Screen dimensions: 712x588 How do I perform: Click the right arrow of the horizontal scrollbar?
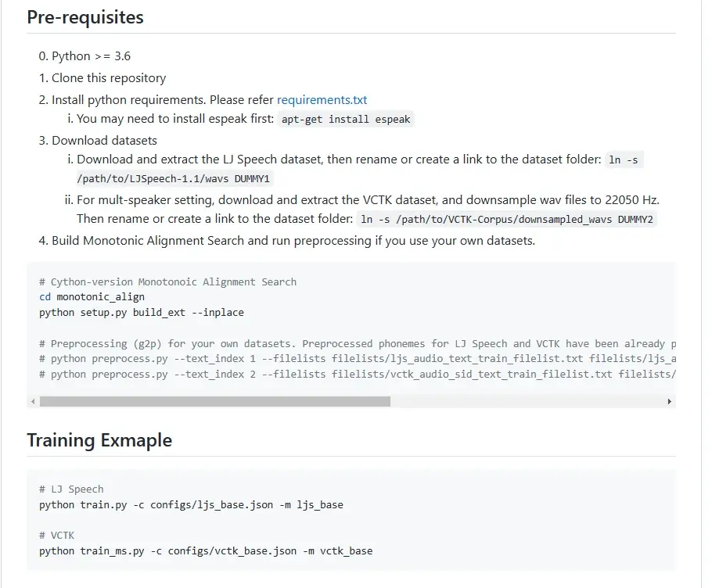[x=669, y=401]
